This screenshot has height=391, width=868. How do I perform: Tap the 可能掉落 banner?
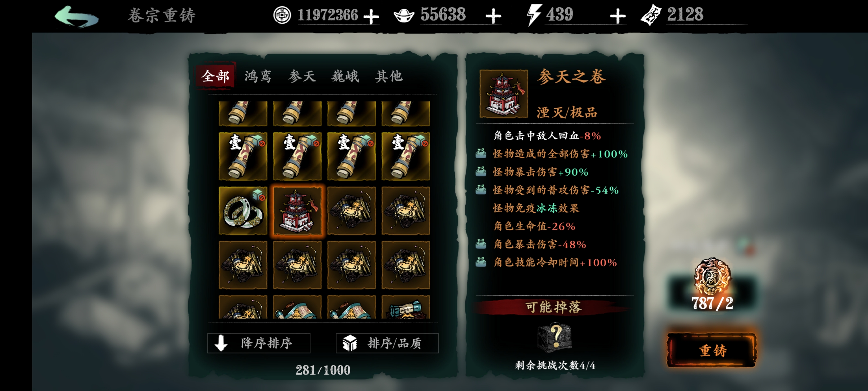tap(554, 307)
